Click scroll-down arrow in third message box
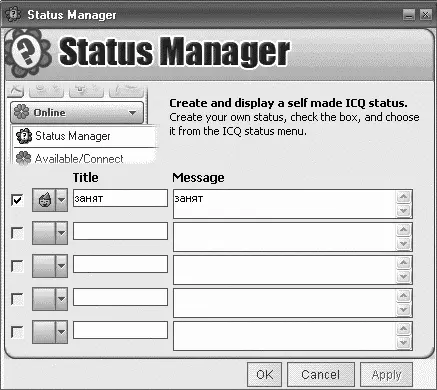This screenshot has width=437, height=390. pos(403,277)
